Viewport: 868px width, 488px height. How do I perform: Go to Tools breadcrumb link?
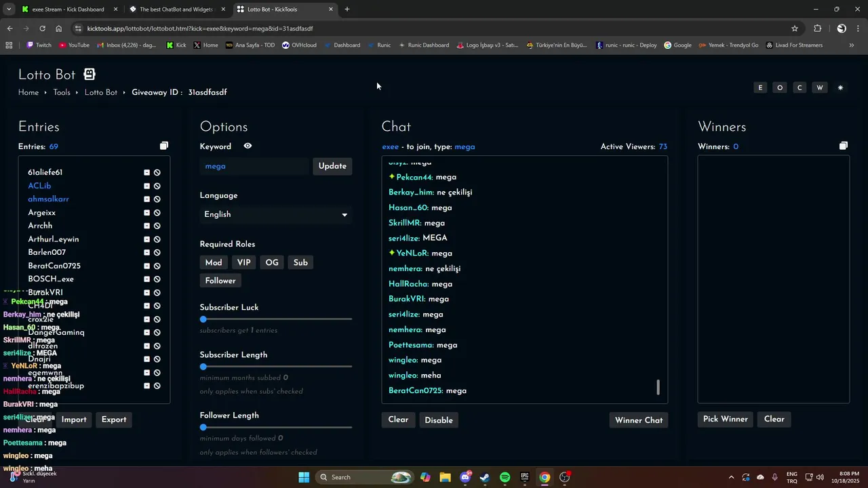click(x=62, y=92)
